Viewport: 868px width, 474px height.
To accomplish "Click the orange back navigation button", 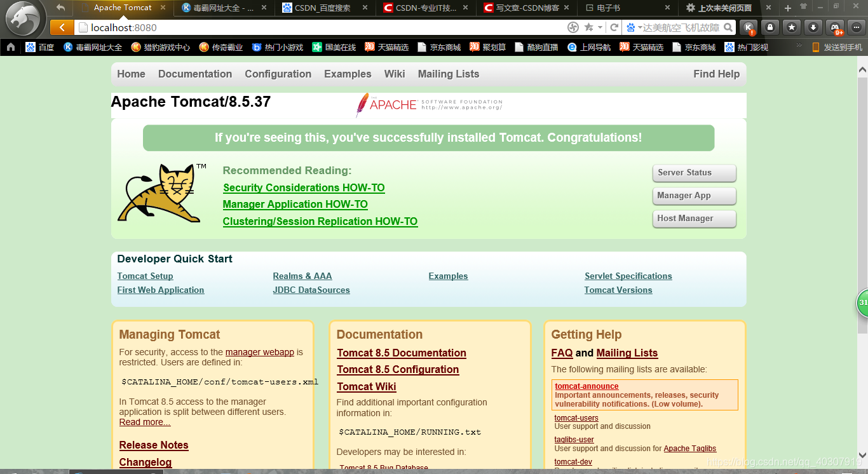I will coord(62,27).
